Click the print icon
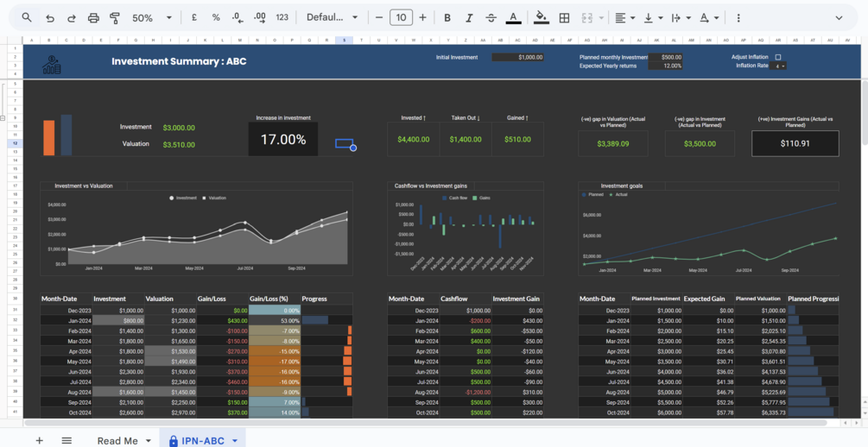Viewport: 868px width, 447px height. (x=93, y=18)
